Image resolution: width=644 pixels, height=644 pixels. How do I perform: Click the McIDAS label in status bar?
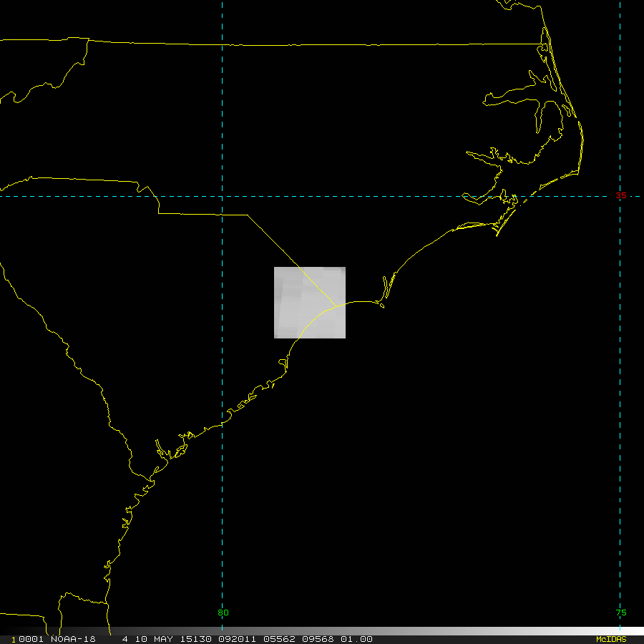tap(610, 639)
